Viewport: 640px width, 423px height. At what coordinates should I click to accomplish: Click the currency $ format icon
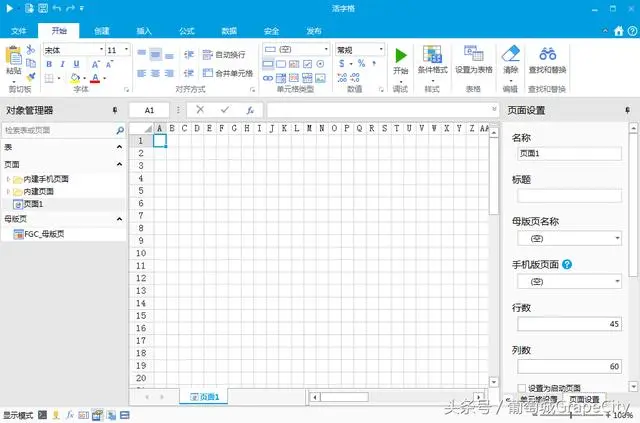[342, 64]
